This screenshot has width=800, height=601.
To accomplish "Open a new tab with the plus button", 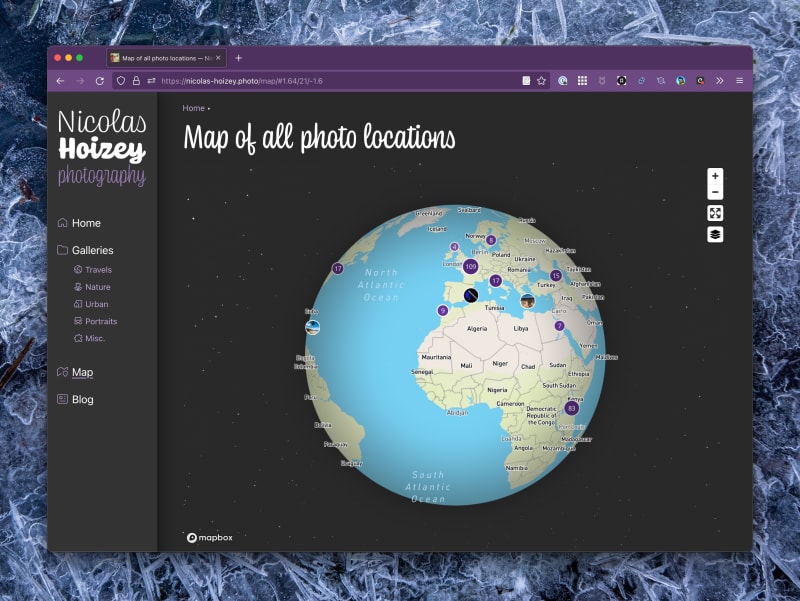I will 238,58.
